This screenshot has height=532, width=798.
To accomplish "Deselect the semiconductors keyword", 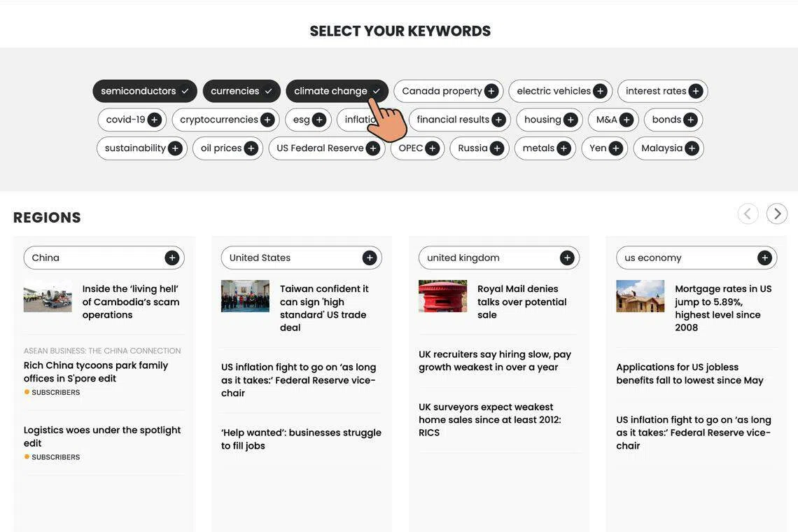I will click(145, 91).
